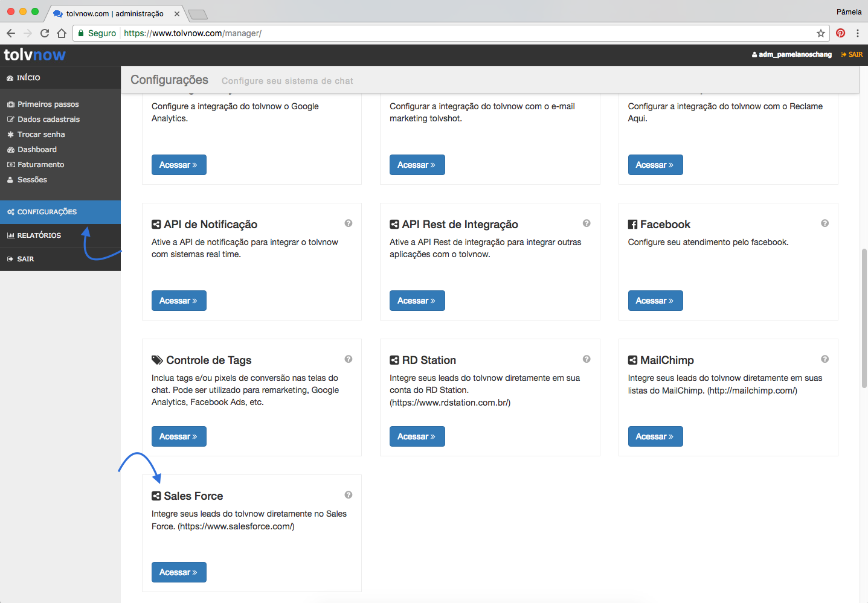Click Acessar under RD Station

click(x=417, y=436)
